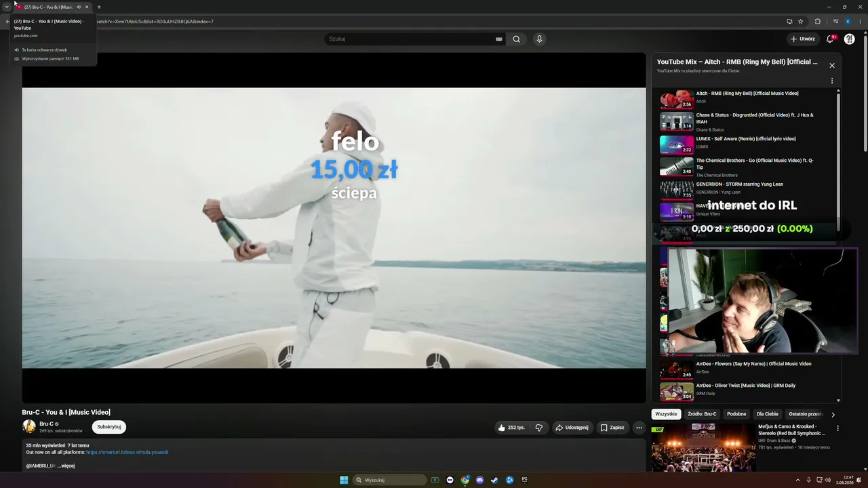Open the smarturl.it link in the description
Viewport: 868px width, 488px height.
click(127, 452)
